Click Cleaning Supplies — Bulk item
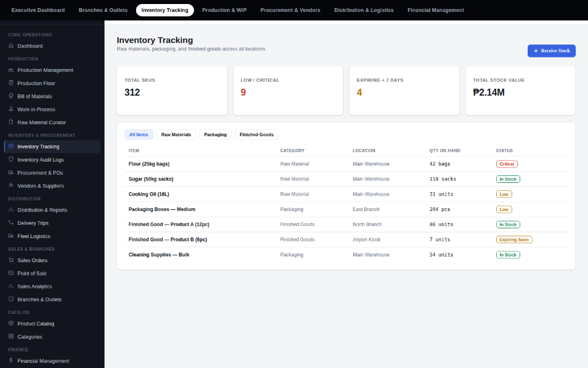This screenshot has height=368, width=588. [159, 255]
